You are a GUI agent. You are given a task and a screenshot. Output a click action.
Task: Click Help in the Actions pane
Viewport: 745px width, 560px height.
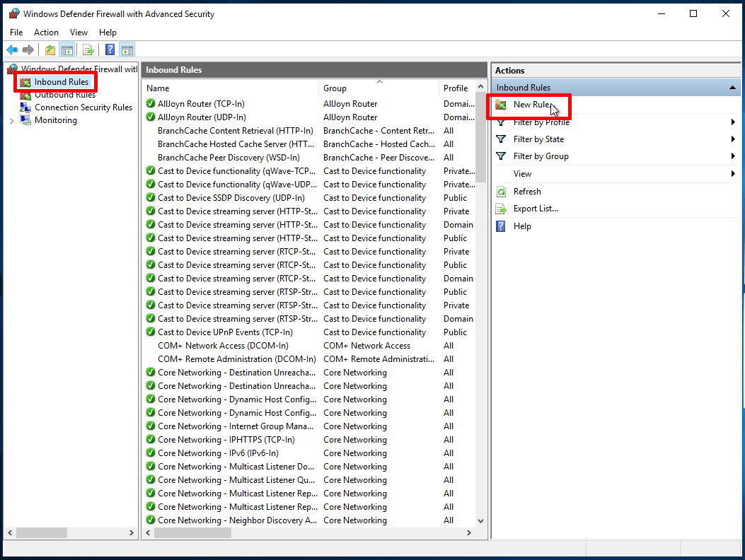522,226
